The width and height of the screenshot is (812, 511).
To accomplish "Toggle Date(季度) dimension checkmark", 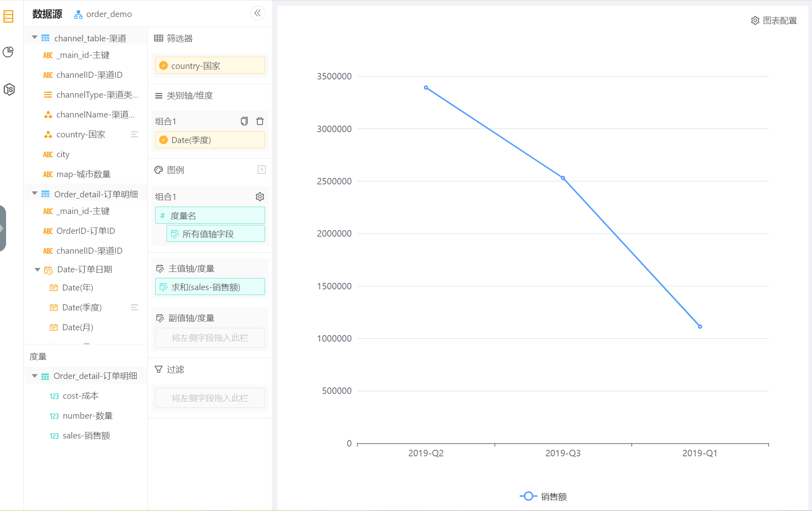I will point(164,140).
